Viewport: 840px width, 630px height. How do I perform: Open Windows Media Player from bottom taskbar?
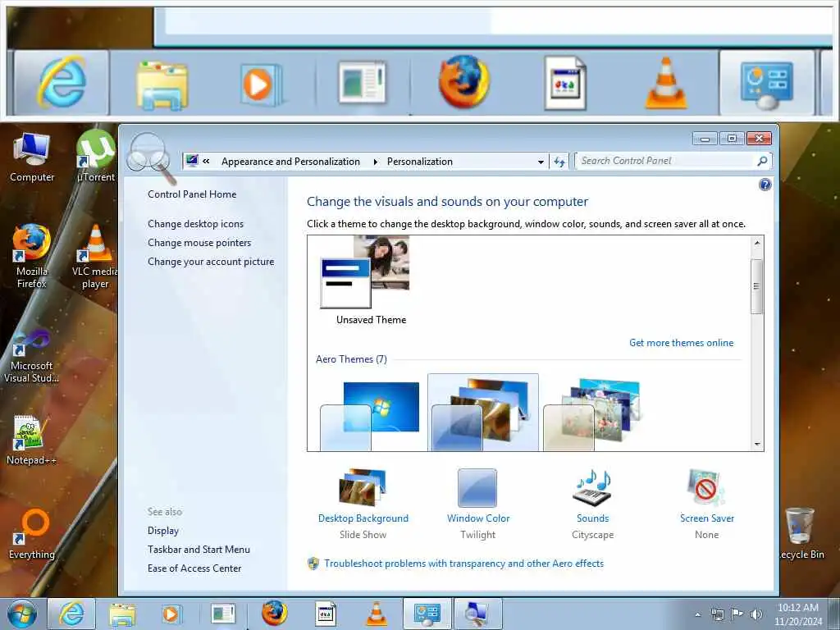(171, 614)
